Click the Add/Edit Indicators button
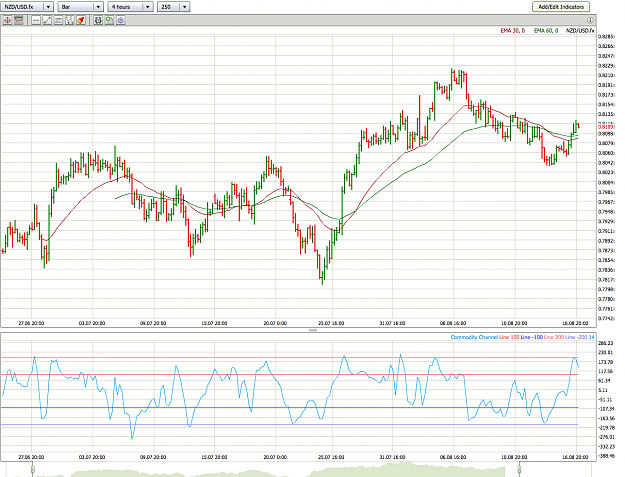Viewport: 625px width, 477px height. (561, 7)
